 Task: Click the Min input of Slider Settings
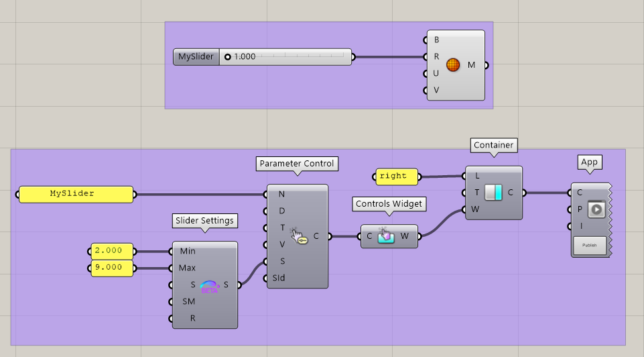point(187,251)
